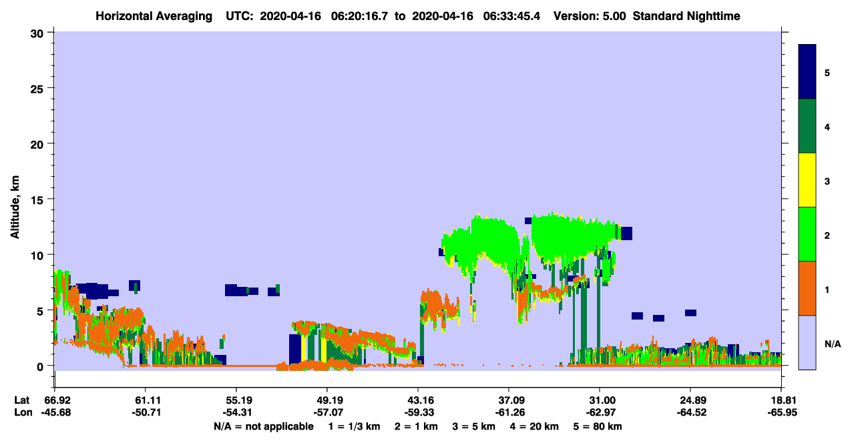This screenshot has height=445, width=868.
Task: Click longitude value -64.52
Action: click(x=690, y=412)
